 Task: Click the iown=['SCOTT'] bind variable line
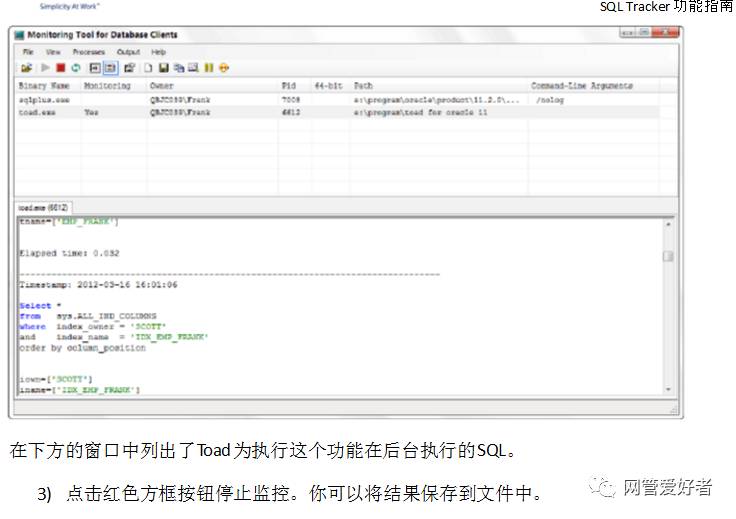pos(55,379)
